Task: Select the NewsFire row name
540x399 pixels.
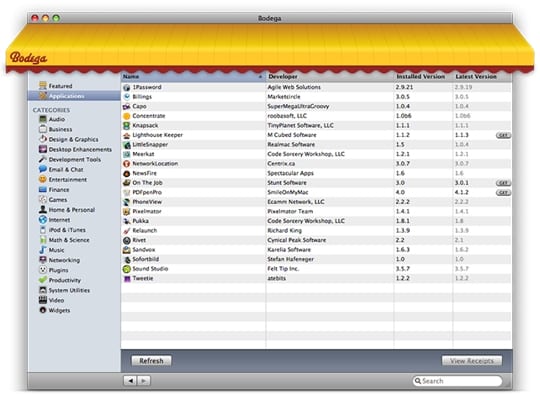Action: 144,173
